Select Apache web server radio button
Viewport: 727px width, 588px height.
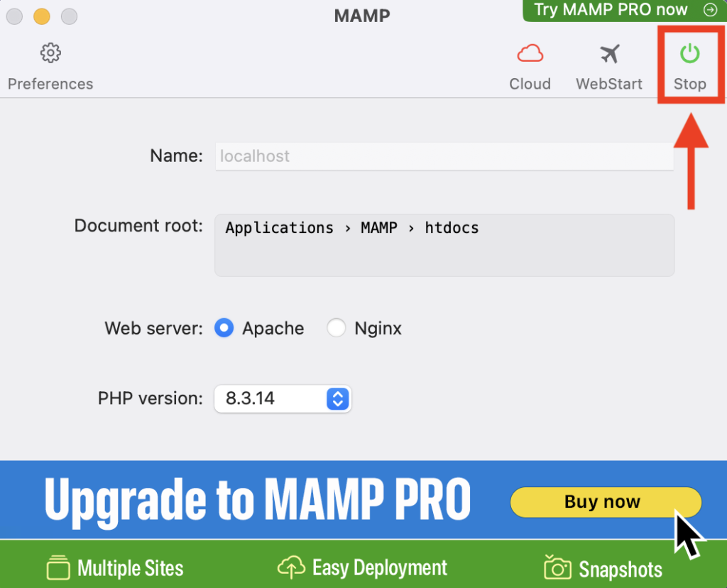[x=224, y=328]
